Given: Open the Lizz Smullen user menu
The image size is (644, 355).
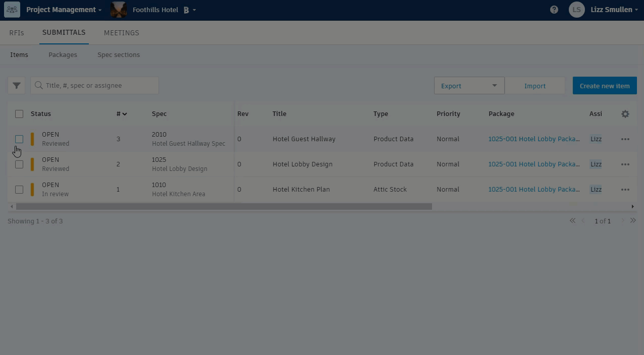Looking at the screenshot, I should [x=604, y=10].
